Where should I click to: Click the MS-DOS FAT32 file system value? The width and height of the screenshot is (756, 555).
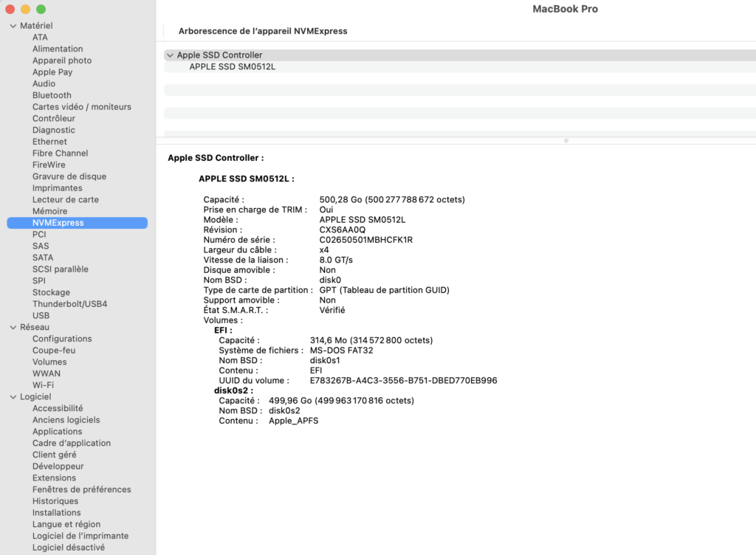pos(341,351)
